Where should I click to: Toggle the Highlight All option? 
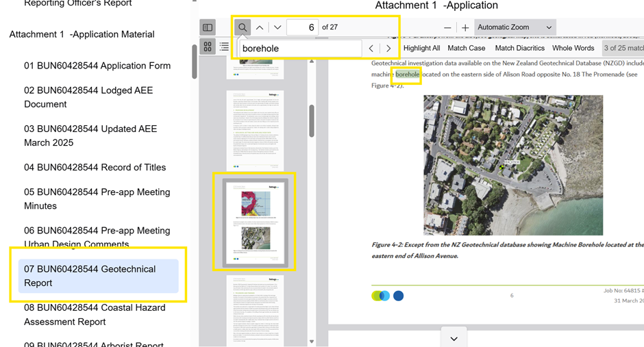click(x=421, y=48)
